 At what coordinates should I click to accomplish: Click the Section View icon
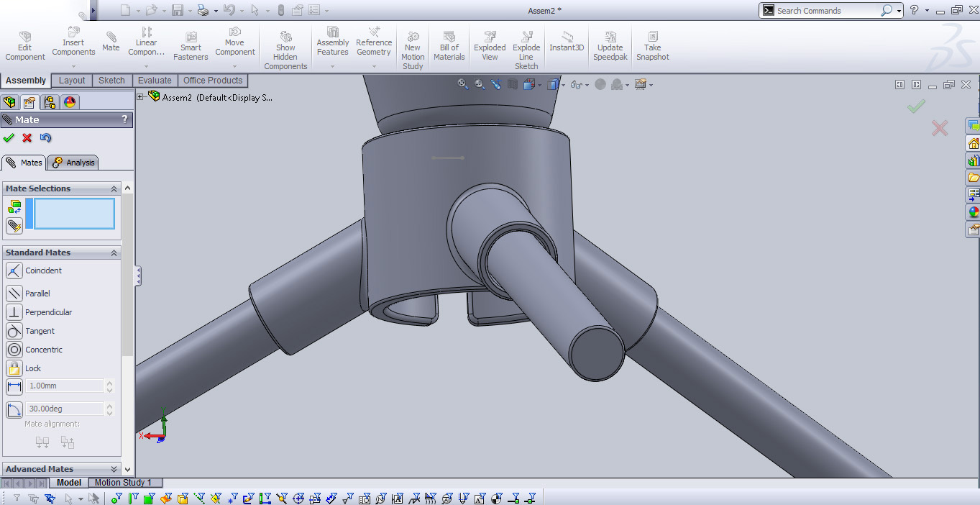(512, 84)
